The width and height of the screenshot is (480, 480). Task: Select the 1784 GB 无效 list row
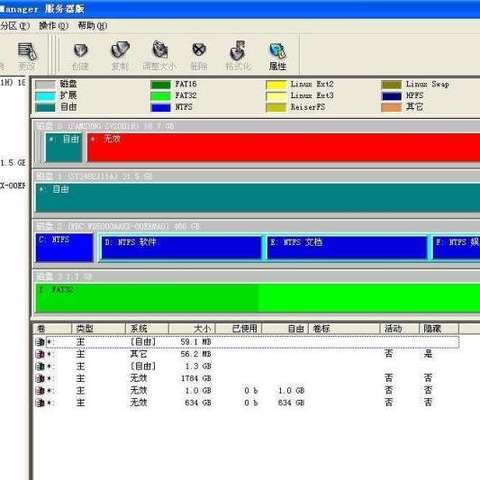click(x=247, y=378)
